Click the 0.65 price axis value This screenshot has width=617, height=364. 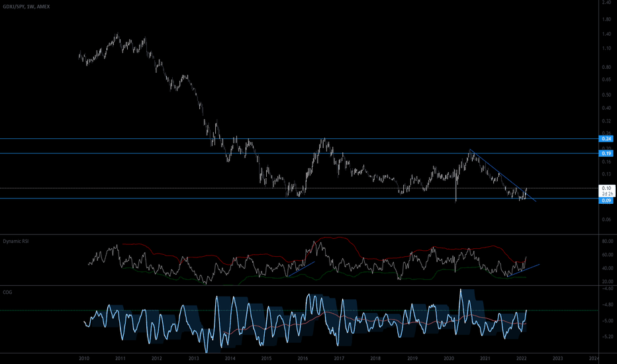(x=606, y=79)
